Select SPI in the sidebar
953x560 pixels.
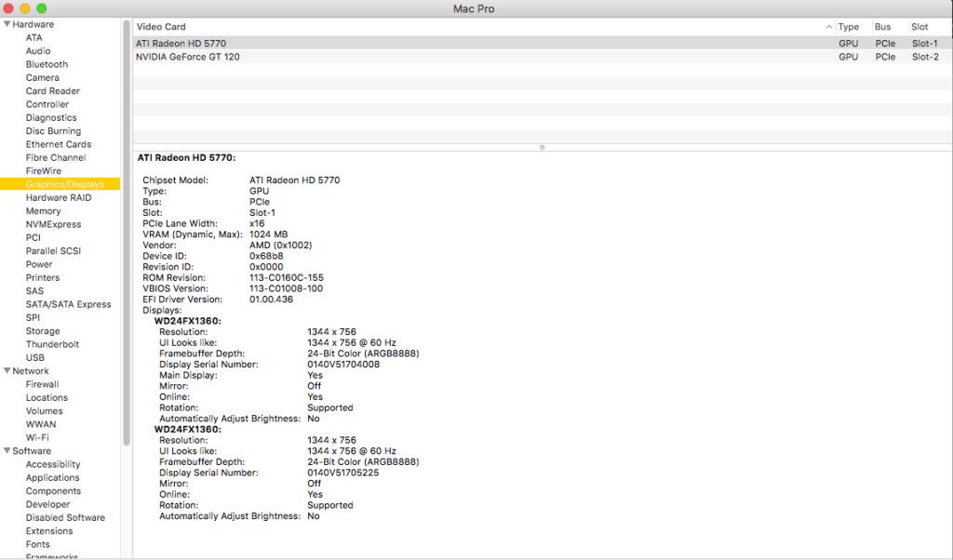33,318
